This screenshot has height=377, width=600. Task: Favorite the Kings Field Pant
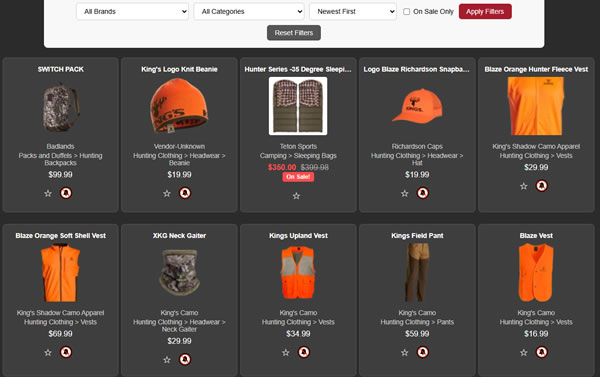coord(404,353)
